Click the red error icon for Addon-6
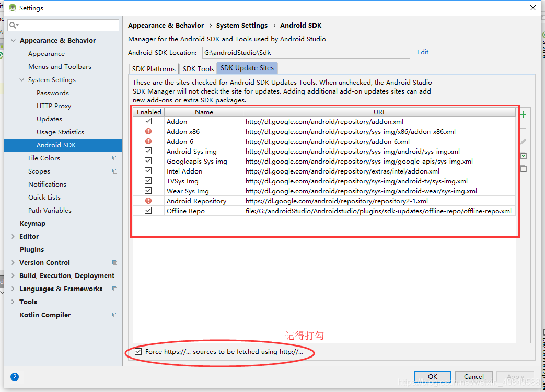545x392 pixels. point(148,141)
